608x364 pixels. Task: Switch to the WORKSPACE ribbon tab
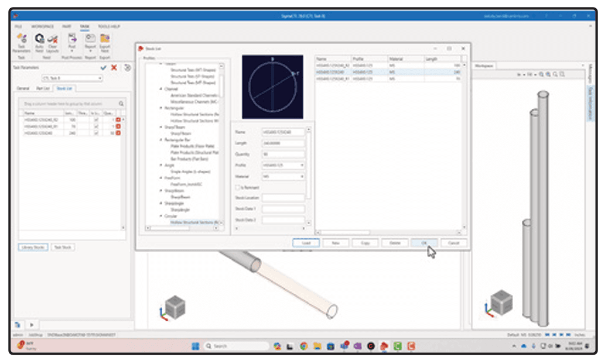point(43,26)
